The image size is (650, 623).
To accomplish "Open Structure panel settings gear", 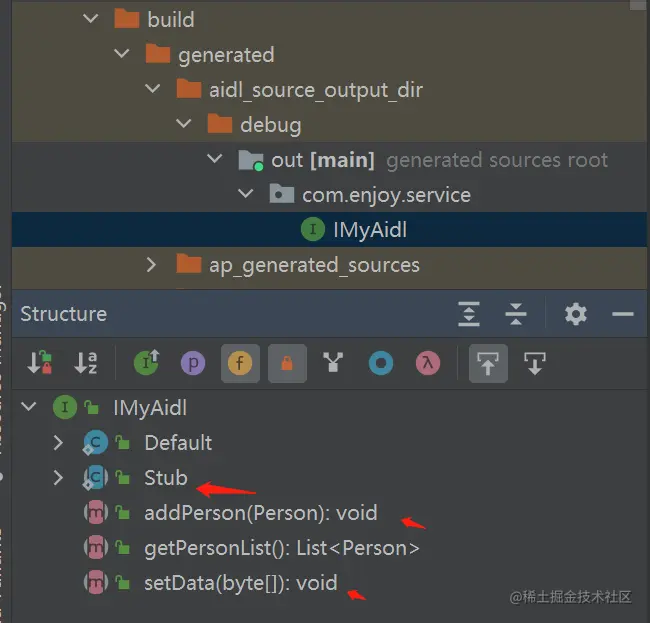I will pyautogui.click(x=575, y=314).
